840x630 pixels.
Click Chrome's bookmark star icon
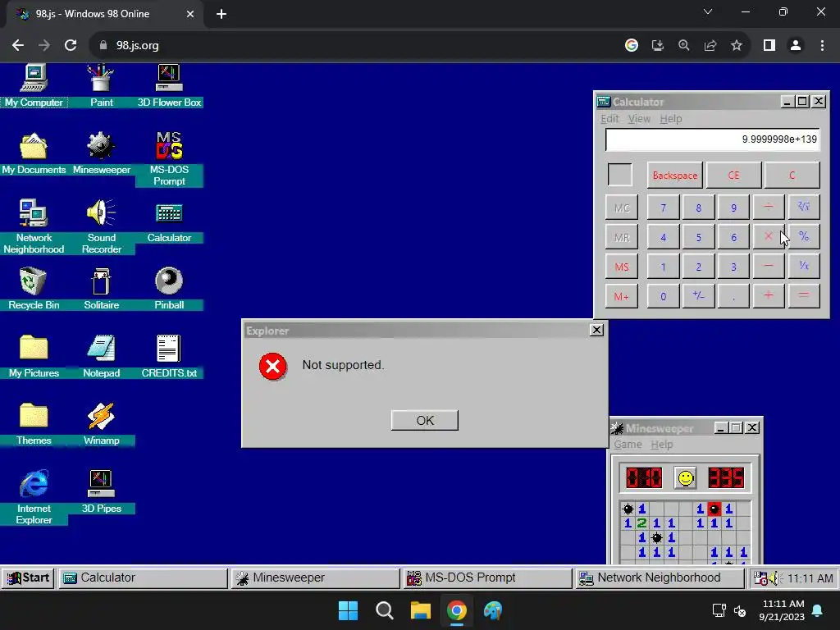(x=737, y=46)
